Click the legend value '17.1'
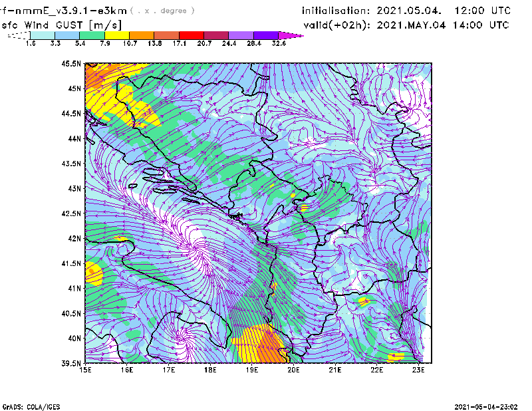Screen dimensions: 532x411 [x=180, y=43]
